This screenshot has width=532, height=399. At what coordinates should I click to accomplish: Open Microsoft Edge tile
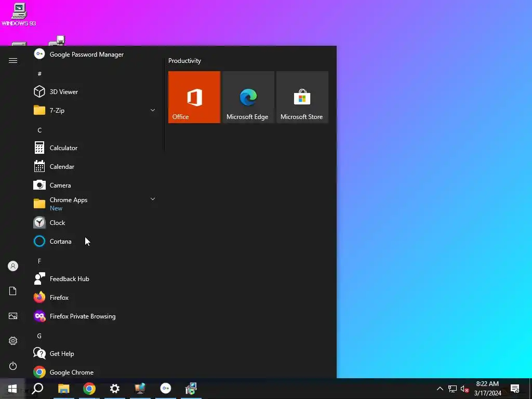tap(248, 97)
